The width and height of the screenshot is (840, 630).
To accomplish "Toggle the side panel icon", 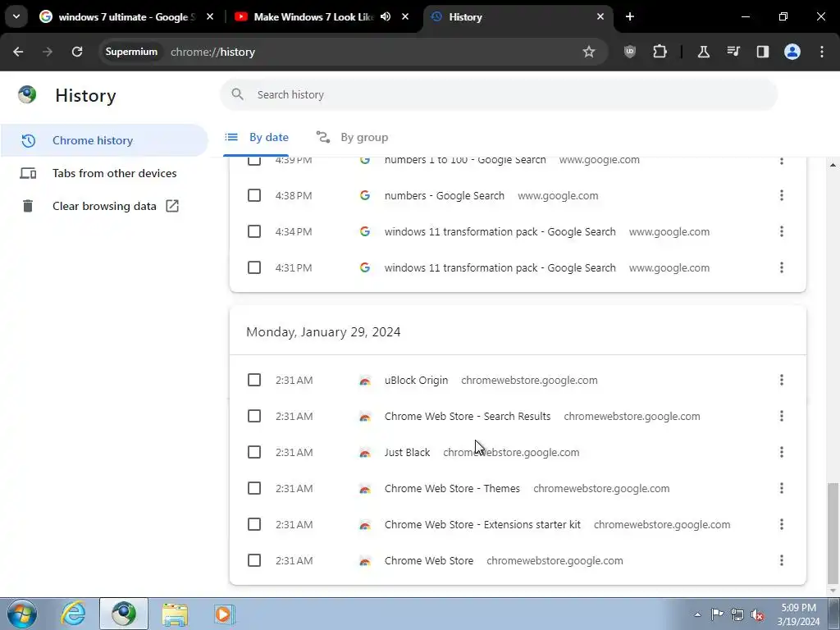I will coord(763,52).
